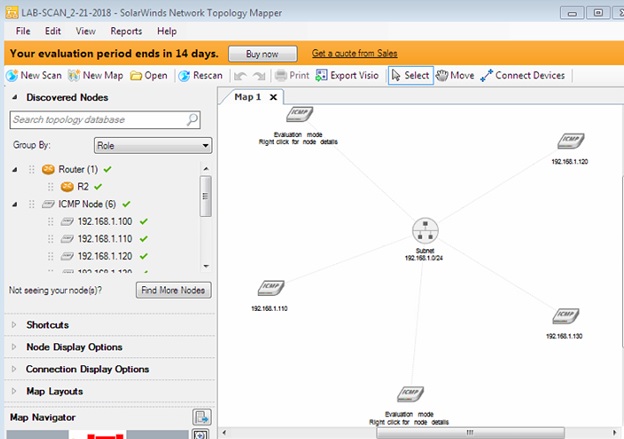Click the drag handle beside ICMP Node (6)
Image resolution: width=624 pixels, height=439 pixels.
click(31, 204)
